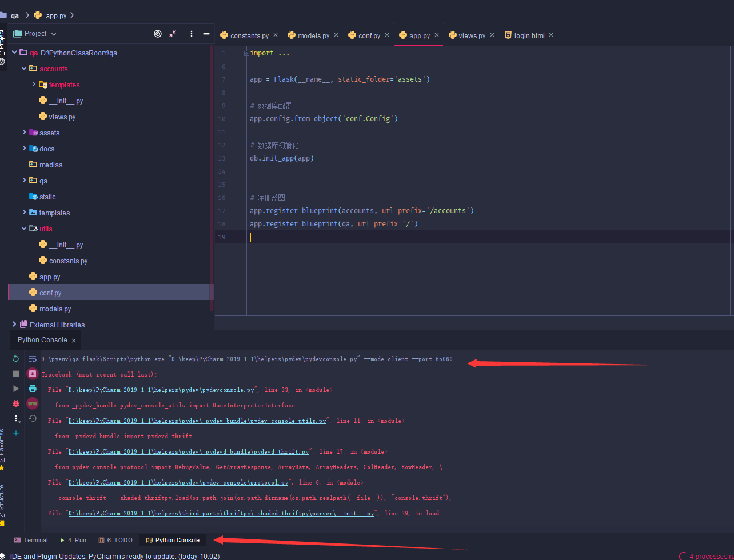Switch to conf.py editor tab
This screenshot has height=560, width=734.
pos(369,35)
